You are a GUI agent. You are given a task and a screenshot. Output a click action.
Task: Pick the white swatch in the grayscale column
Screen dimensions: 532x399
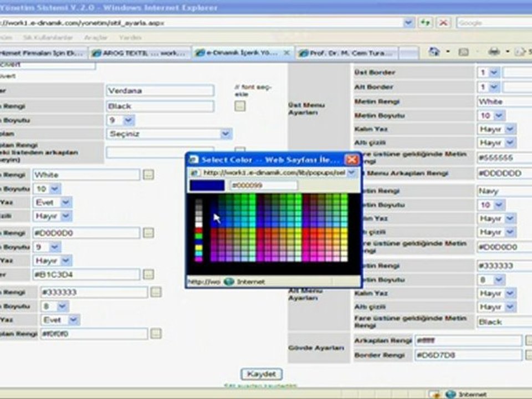point(199,224)
